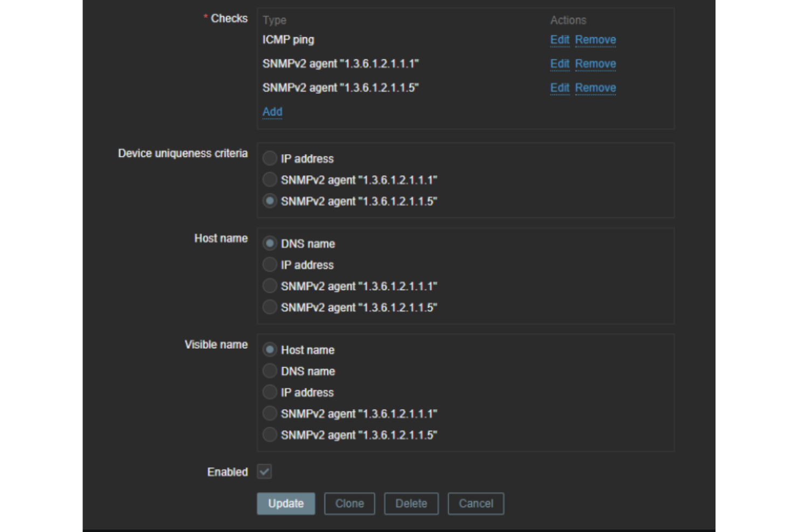
Task: Cancel editing the discovery rule
Action: coord(476,503)
